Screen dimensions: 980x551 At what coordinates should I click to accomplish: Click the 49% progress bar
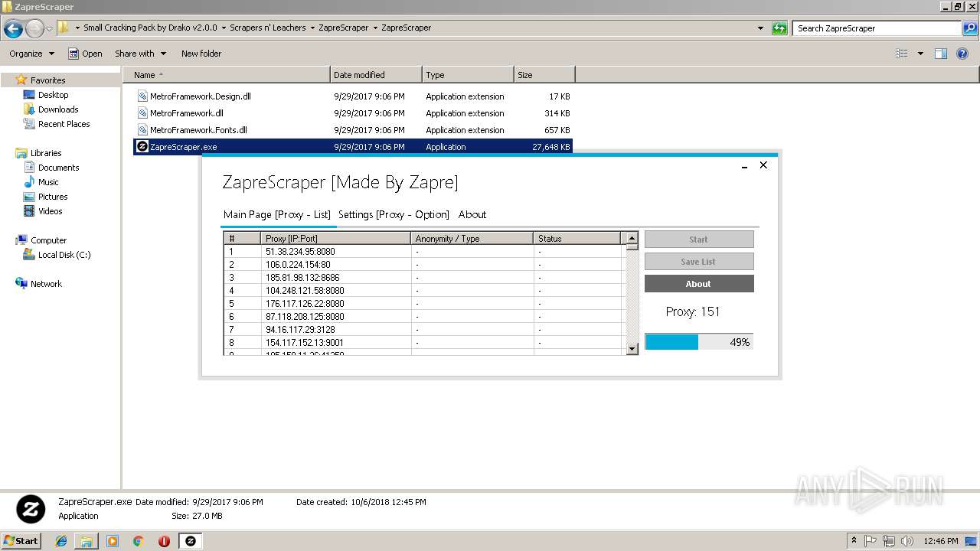699,342
